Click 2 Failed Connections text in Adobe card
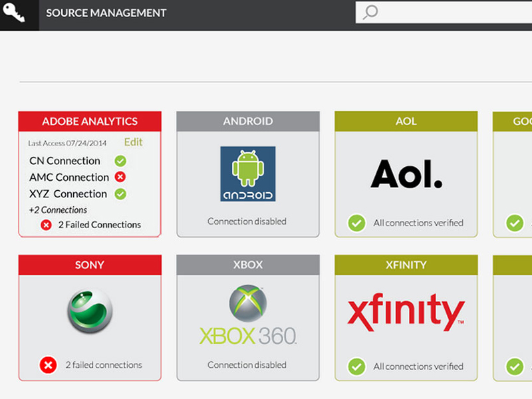This screenshot has width=532, height=399. coord(100,225)
